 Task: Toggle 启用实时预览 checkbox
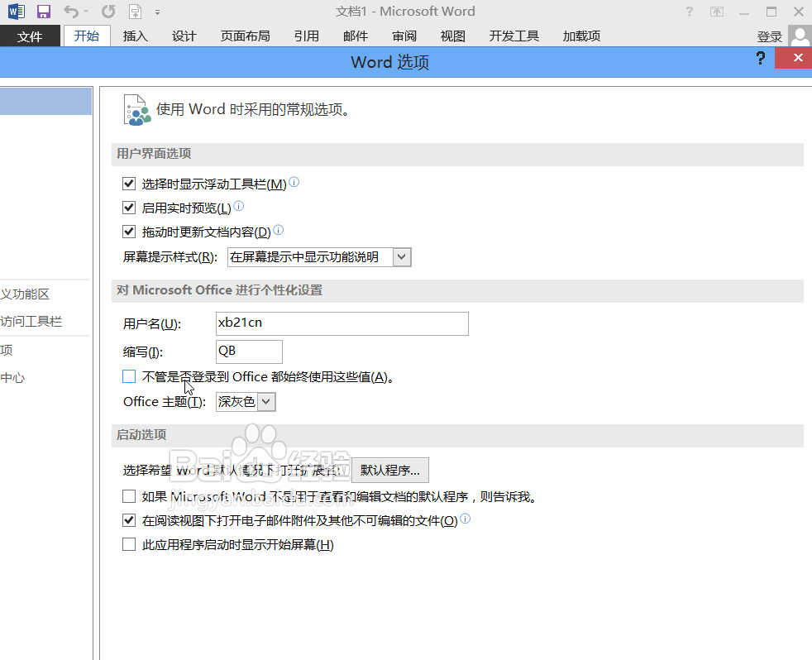pos(129,208)
